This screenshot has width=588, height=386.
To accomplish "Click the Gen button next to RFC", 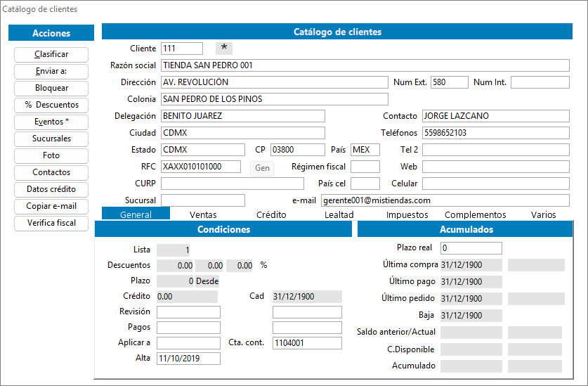I will 262,168.
